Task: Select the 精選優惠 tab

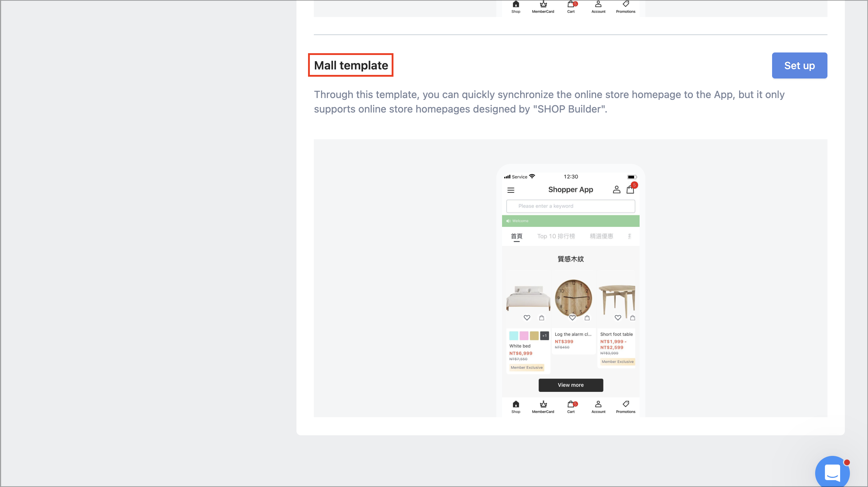Action: [x=601, y=236]
